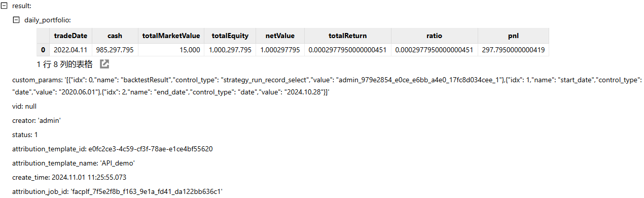
Task: Collapse the result tree node
Action: pos(4,5)
